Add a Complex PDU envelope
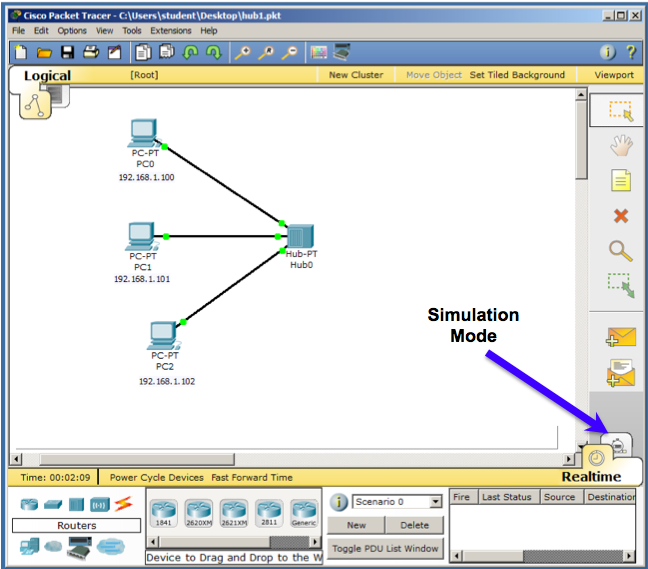The height and width of the screenshot is (569, 648). 621,373
